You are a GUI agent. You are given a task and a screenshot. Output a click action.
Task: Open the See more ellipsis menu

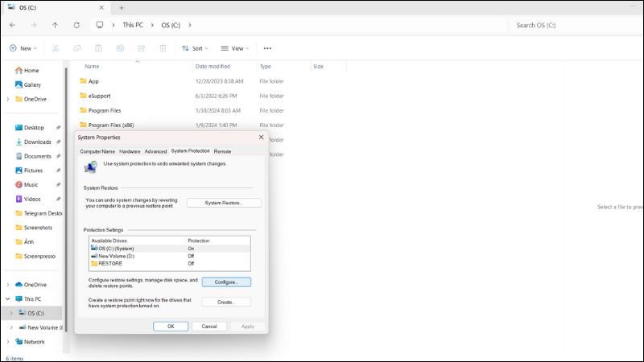267,48
